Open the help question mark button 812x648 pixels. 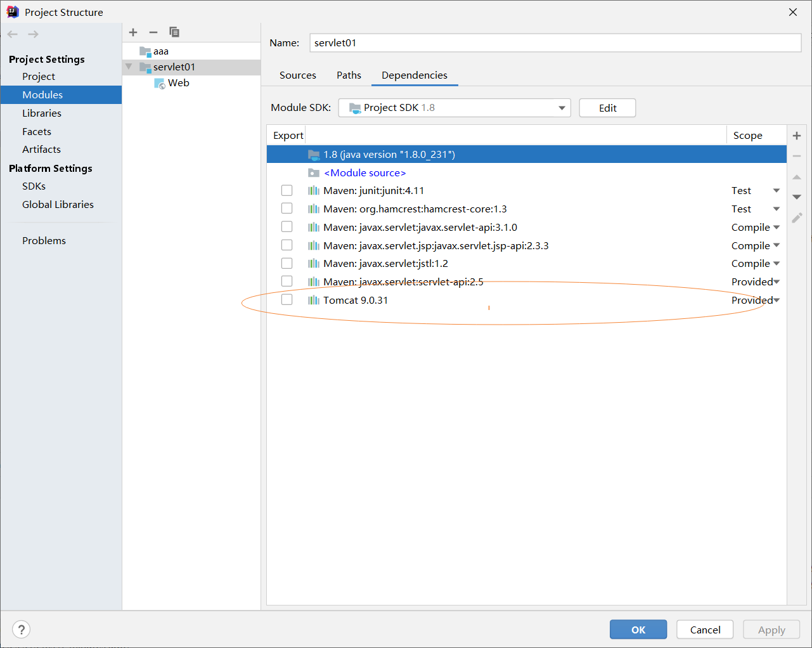(x=22, y=630)
